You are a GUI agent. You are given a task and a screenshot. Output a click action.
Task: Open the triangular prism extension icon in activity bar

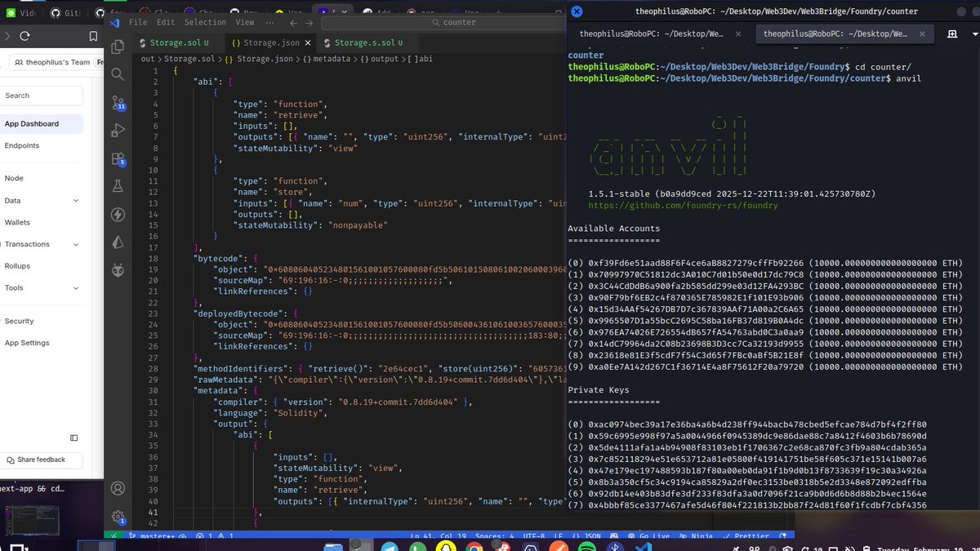tap(118, 242)
